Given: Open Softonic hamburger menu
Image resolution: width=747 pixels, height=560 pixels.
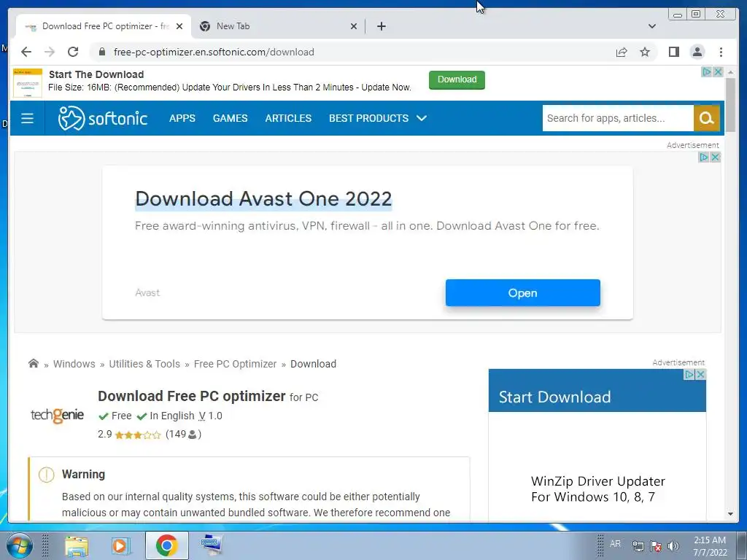Looking at the screenshot, I should pyautogui.click(x=27, y=118).
